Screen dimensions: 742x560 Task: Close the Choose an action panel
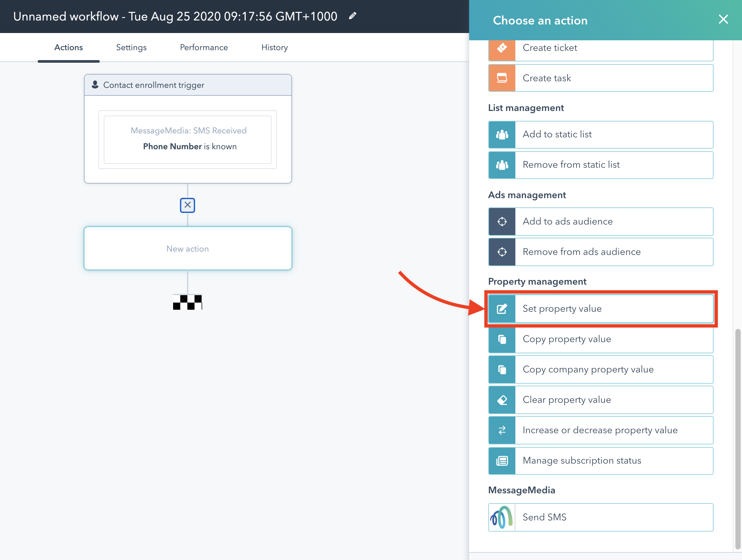pyautogui.click(x=723, y=19)
